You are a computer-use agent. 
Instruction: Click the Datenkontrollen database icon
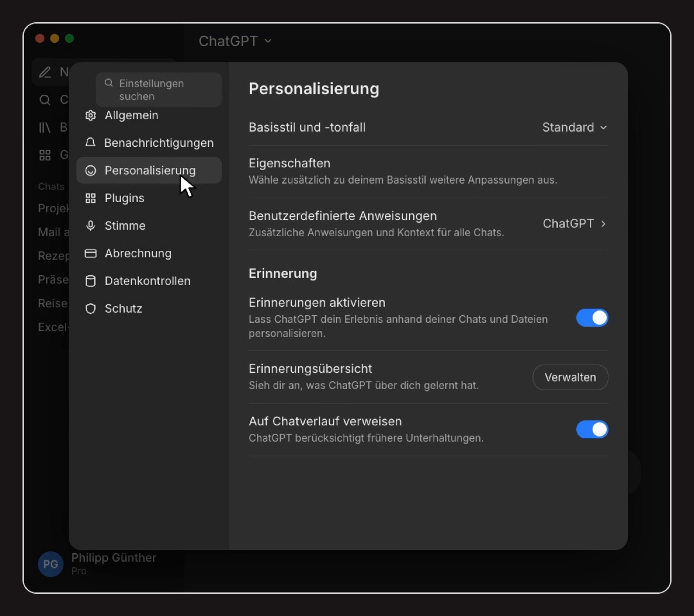point(91,281)
